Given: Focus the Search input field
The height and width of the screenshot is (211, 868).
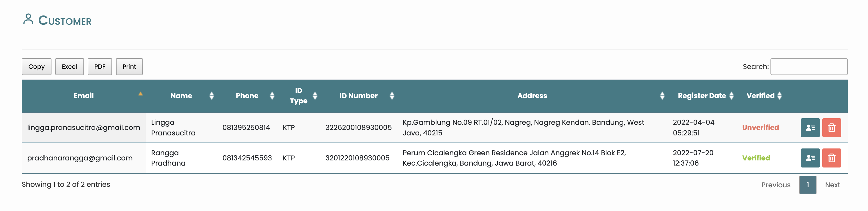Looking at the screenshot, I should [x=808, y=67].
